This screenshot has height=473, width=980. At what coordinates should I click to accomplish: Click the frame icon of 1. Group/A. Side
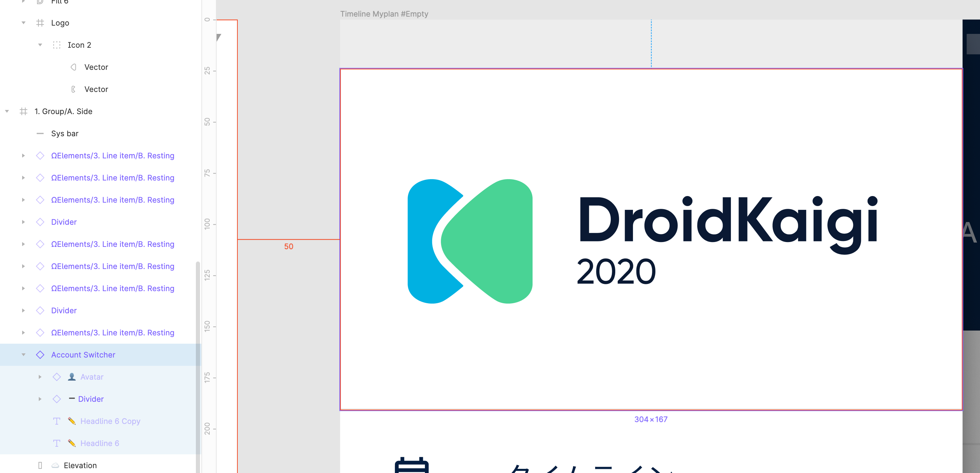click(x=24, y=111)
